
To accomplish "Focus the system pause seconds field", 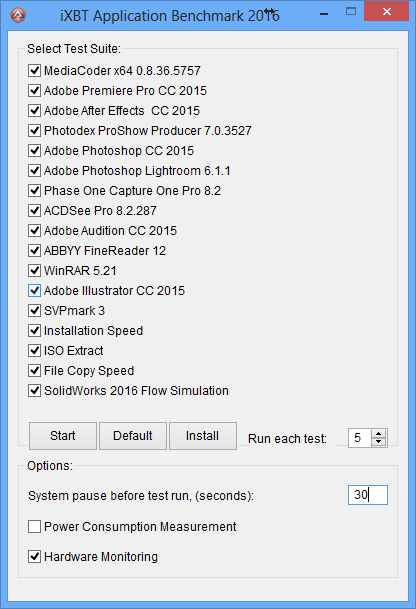I will [x=368, y=495].
